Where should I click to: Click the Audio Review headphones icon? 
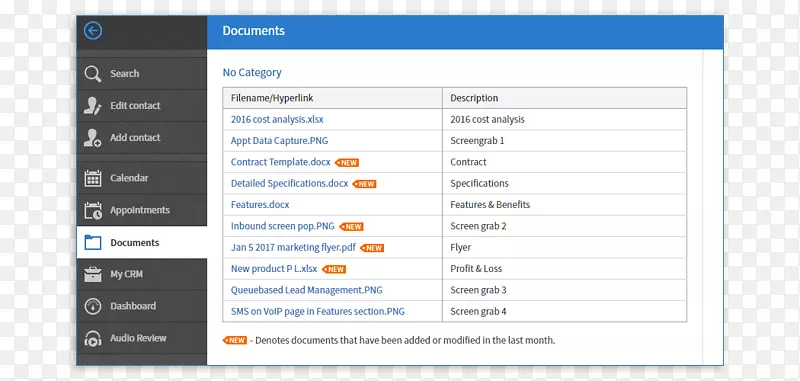point(93,338)
